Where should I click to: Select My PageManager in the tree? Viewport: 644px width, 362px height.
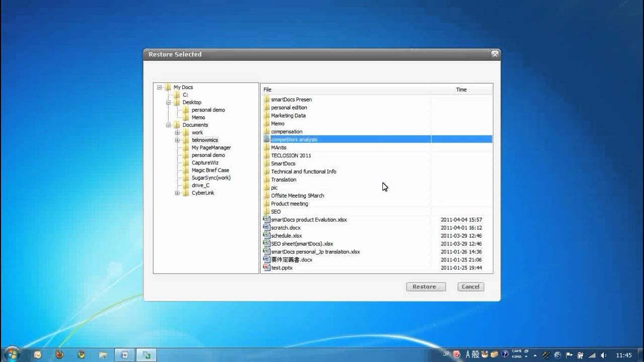point(211,147)
